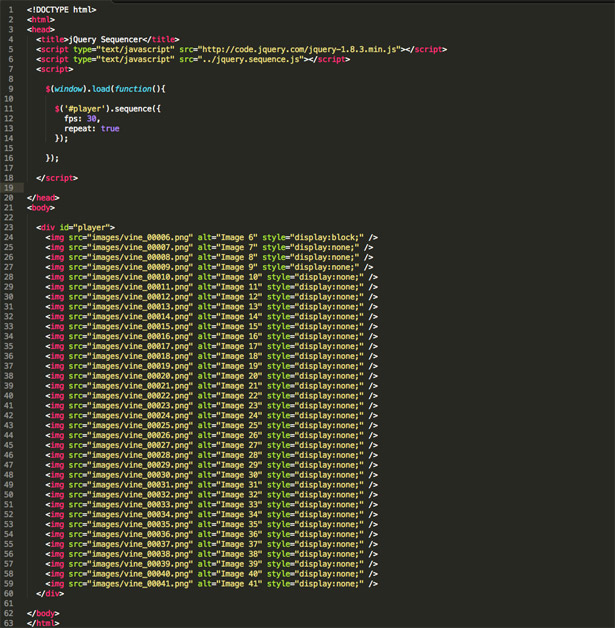Click line number 23 in the gutter
This screenshot has width=615, height=628.
8,227
